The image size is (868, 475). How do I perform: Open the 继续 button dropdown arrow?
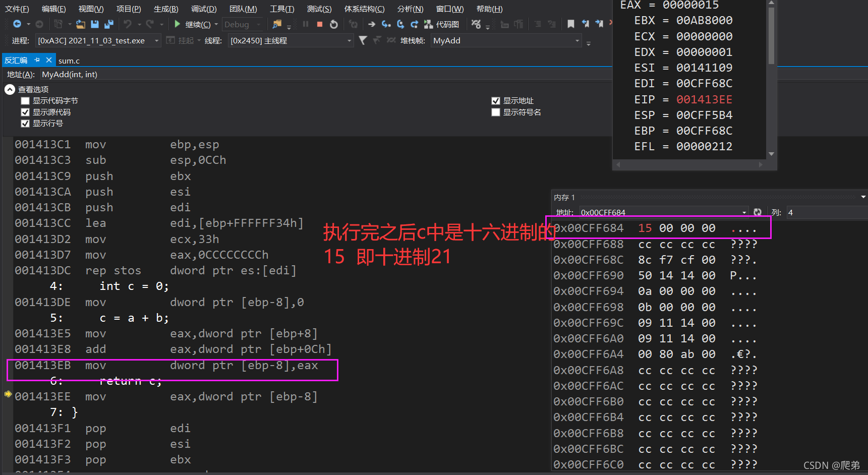[216, 24]
